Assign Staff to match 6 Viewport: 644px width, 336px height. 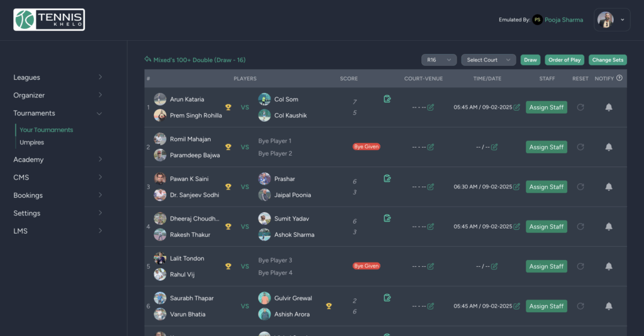pos(547,306)
